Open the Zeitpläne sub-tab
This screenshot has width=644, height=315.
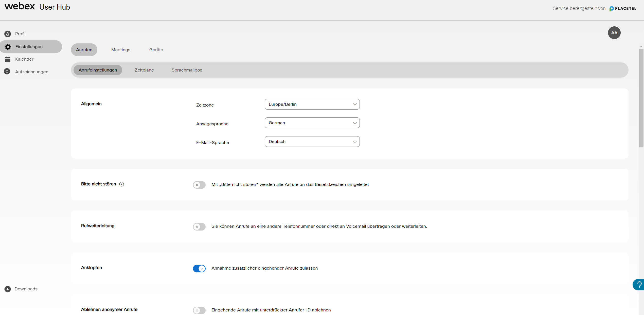tap(144, 70)
